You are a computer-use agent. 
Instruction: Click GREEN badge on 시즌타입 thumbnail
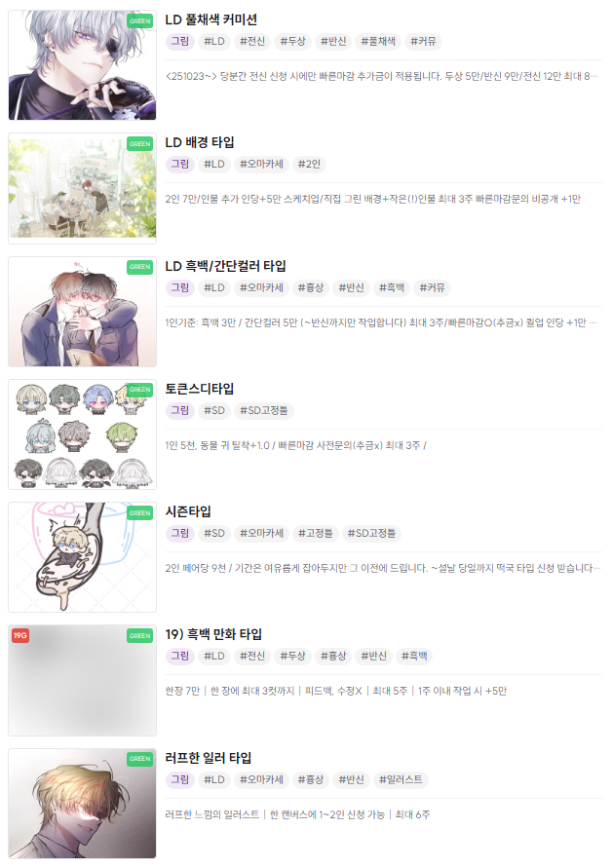coord(139,513)
